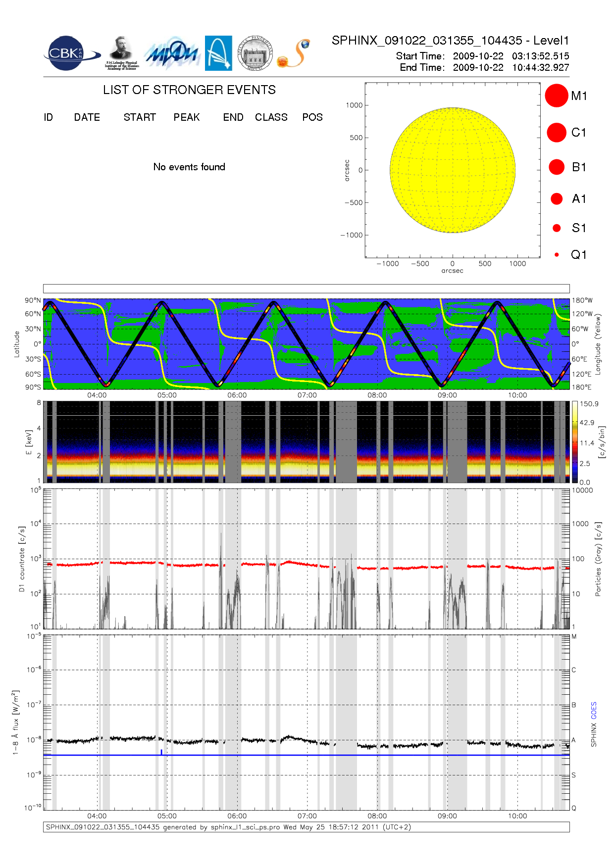The height and width of the screenshot is (868, 614).
Task: Click the CLASS column header
Action: click(x=271, y=117)
